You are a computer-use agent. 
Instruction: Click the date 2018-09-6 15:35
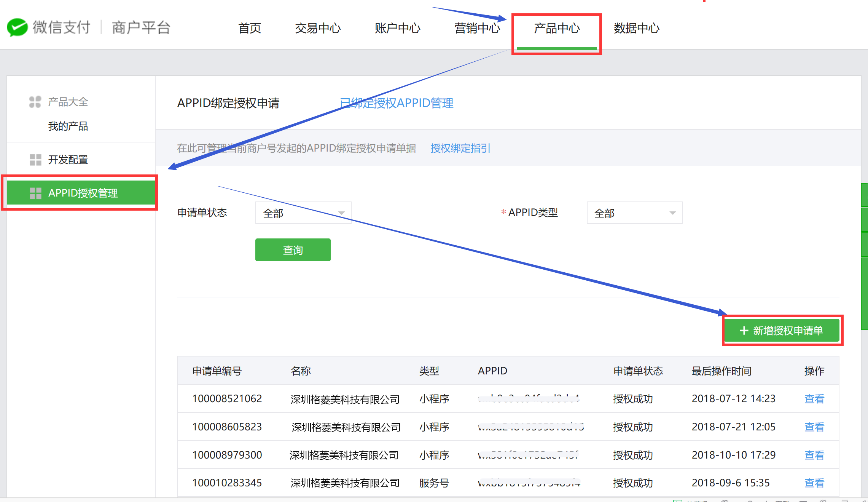tap(731, 483)
